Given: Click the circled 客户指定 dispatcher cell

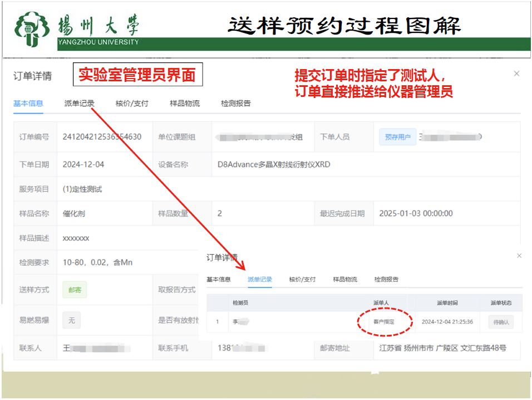Looking at the screenshot, I should tap(384, 321).
